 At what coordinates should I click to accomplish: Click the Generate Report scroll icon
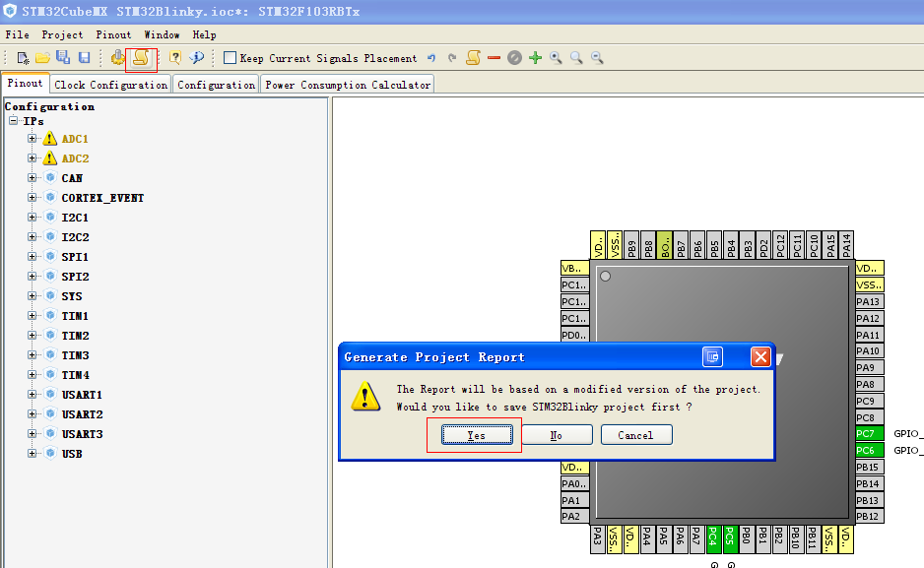point(141,58)
